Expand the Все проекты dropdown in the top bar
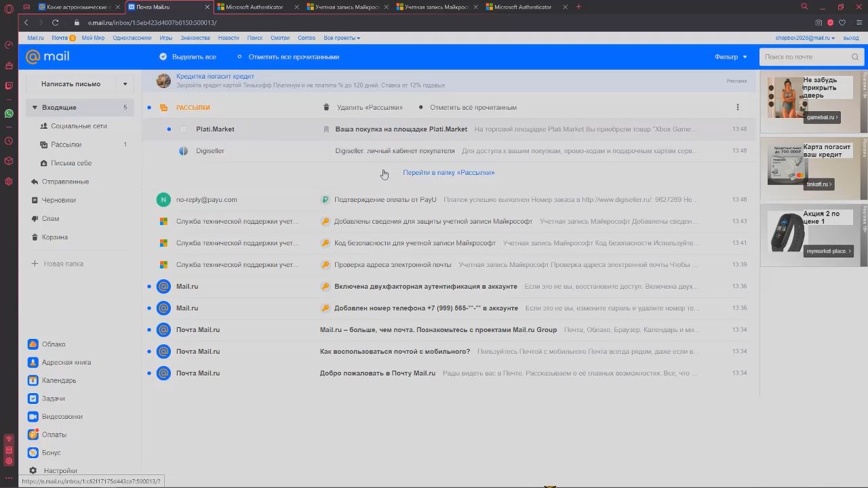This screenshot has height=488, width=868. tap(342, 38)
